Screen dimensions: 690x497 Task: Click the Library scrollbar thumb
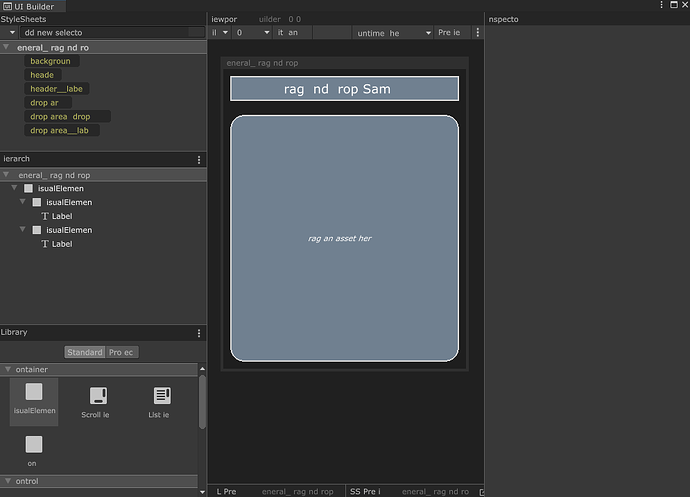pyautogui.click(x=202, y=402)
